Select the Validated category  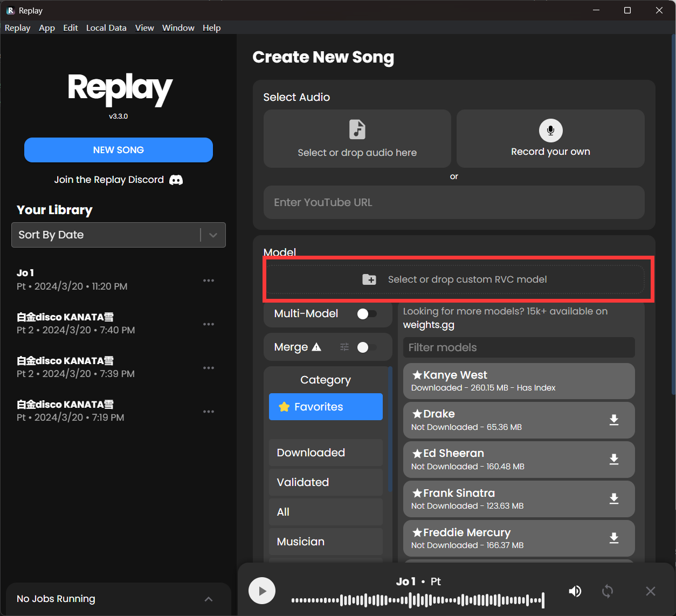coord(326,482)
